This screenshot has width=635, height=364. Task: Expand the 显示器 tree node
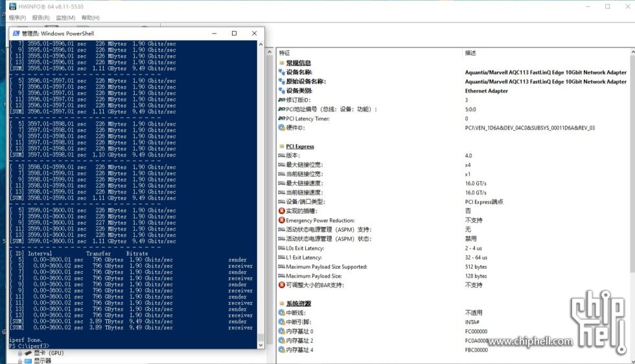click(x=20, y=361)
